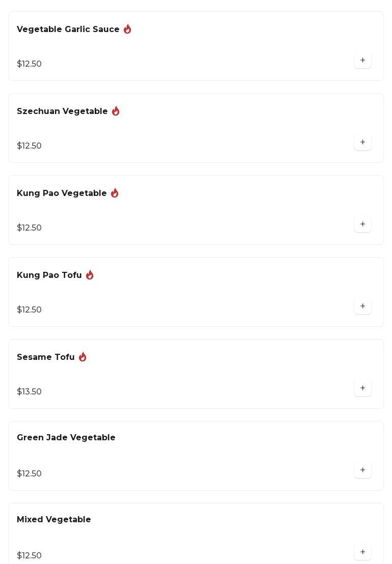Select the Kung Pao Tofu title

click(x=49, y=275)
